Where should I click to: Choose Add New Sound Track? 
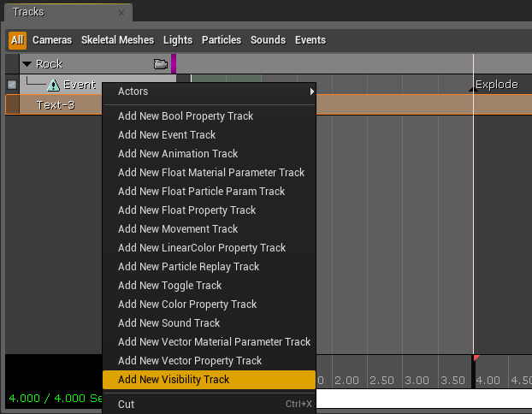coord(210,323)
